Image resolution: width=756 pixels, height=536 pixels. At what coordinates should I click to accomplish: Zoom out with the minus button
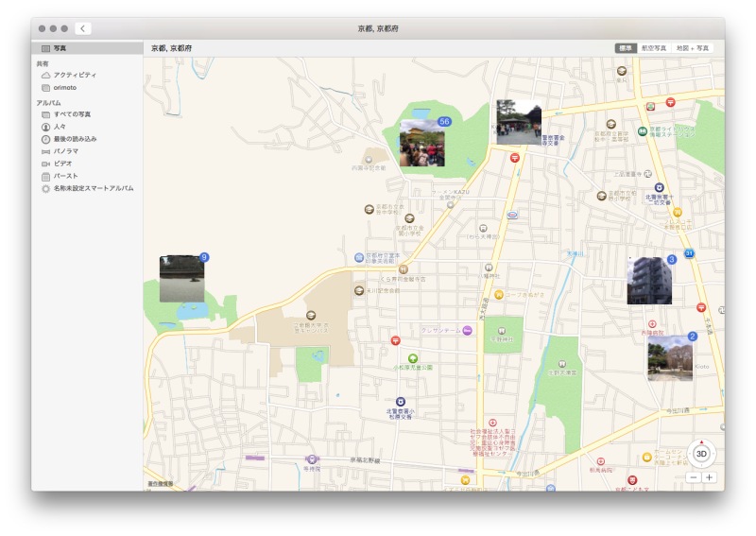click(x=694, y=477)
